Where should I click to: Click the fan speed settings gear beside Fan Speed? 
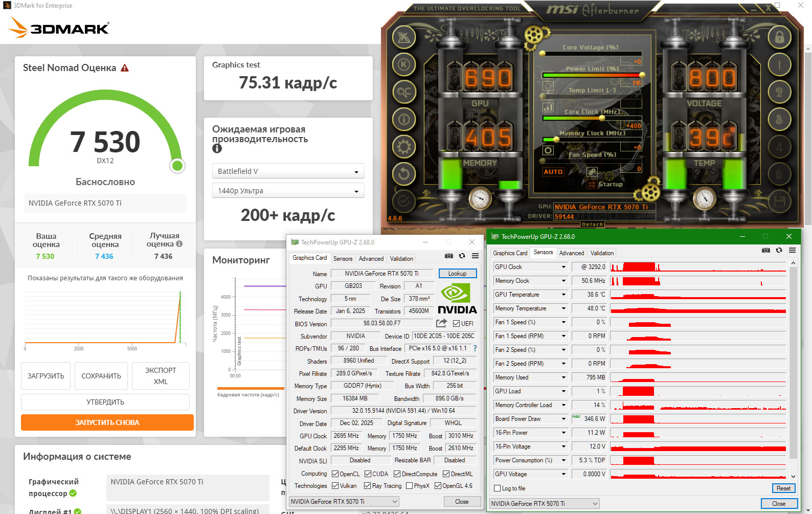point(548,150)
